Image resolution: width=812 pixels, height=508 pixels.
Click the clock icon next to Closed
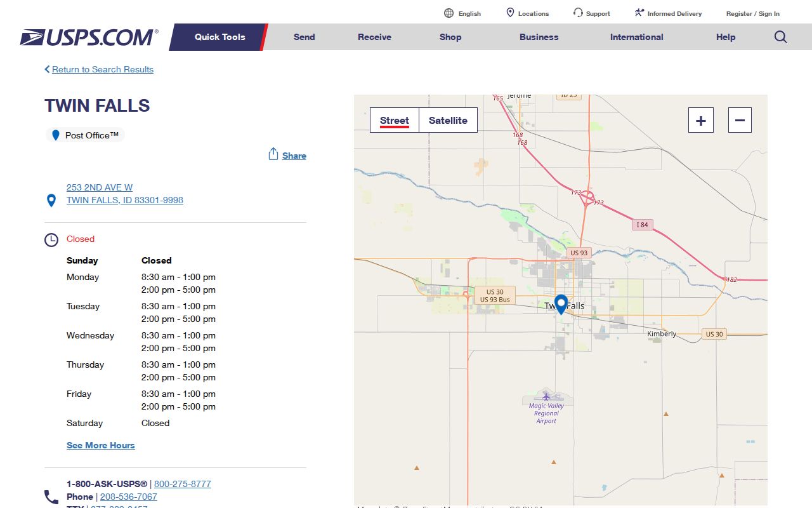coord(51,240)
